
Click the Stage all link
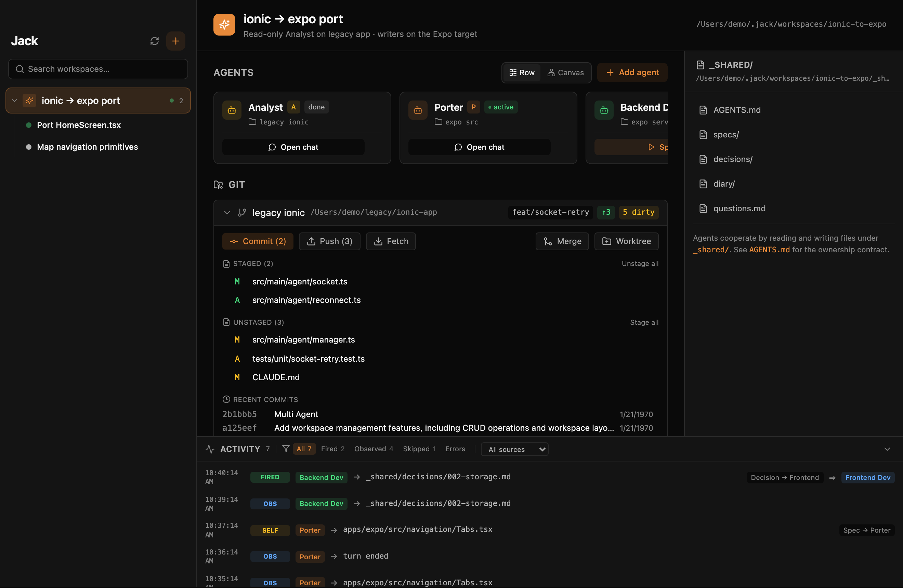pyautogui.click(x=644, y=322)
